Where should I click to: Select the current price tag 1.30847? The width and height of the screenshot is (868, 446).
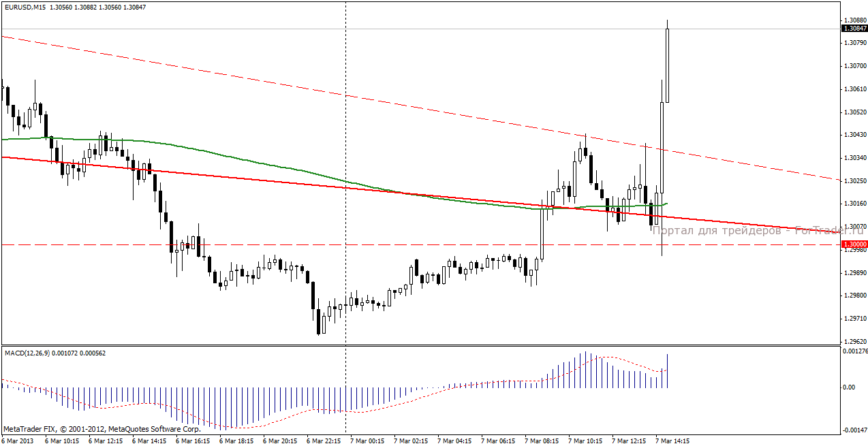pos(854,29)
